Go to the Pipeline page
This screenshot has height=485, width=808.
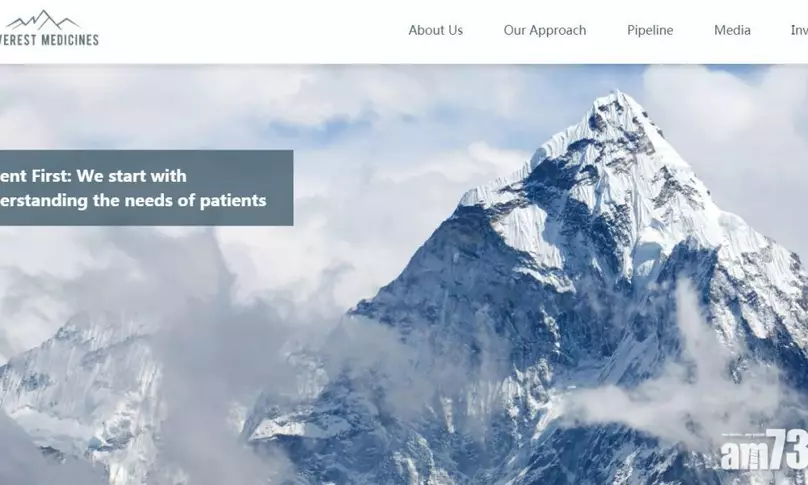tap(650, 30)
